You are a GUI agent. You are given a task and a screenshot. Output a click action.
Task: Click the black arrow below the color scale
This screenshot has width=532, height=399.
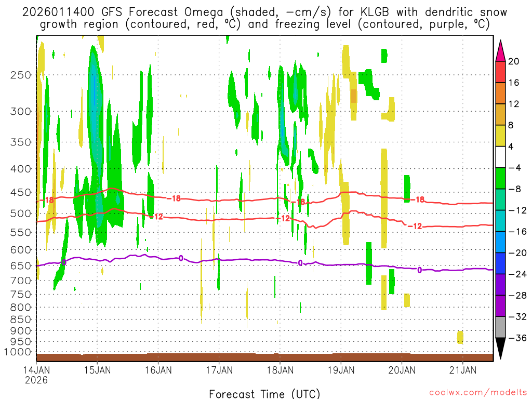500,349
